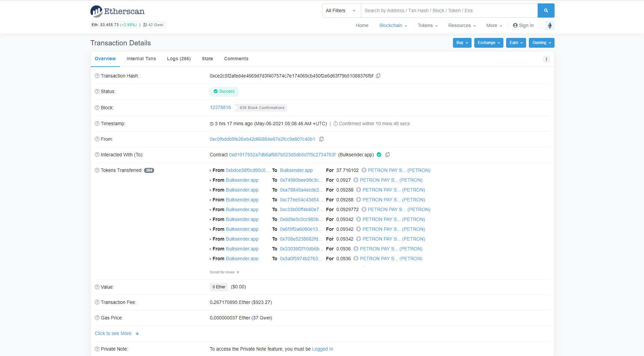Click Sign In
This screenshot has height=356, width=644.
tap(523, 25)
